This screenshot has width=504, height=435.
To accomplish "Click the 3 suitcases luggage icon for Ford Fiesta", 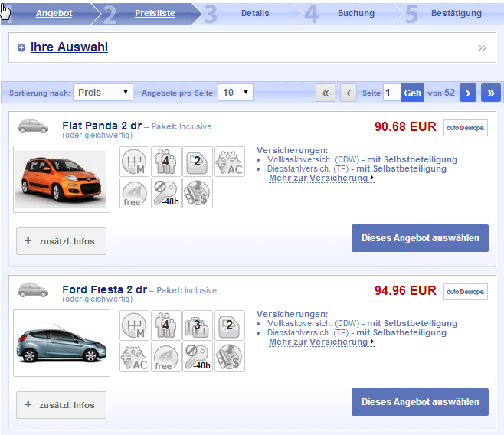I will tap(198, 325).
